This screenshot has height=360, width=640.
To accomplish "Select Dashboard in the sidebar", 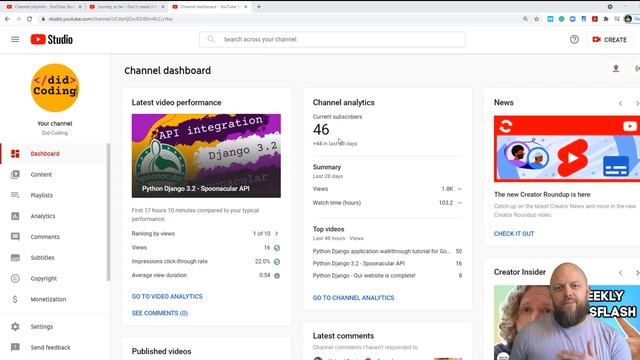I will [x=54, y=153].
